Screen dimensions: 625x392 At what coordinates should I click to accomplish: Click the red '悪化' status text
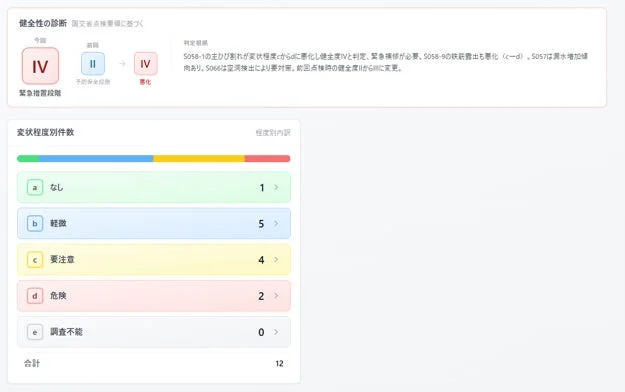click(145, 82)
